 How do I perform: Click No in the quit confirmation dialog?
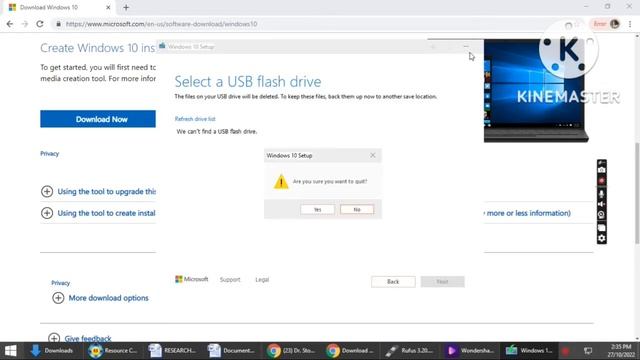[357, 209]
